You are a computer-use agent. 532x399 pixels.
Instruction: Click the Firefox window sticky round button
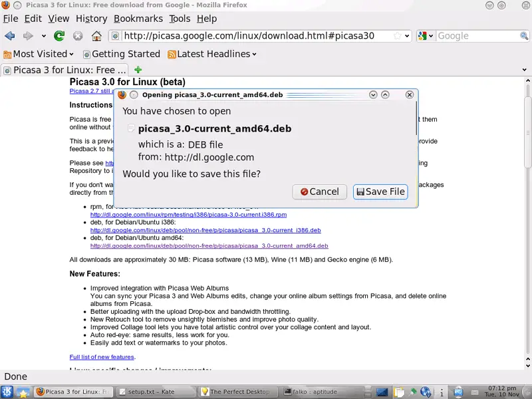click(18, 5)
